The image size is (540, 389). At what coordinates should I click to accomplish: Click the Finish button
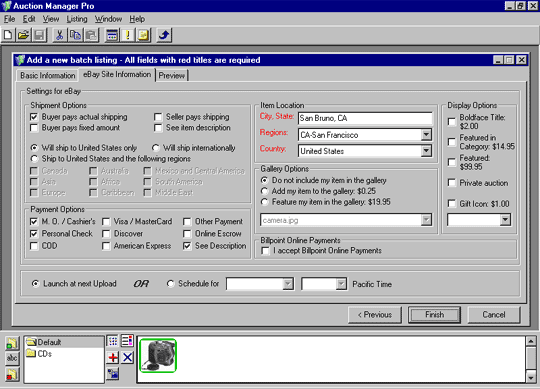coord(434,315)
